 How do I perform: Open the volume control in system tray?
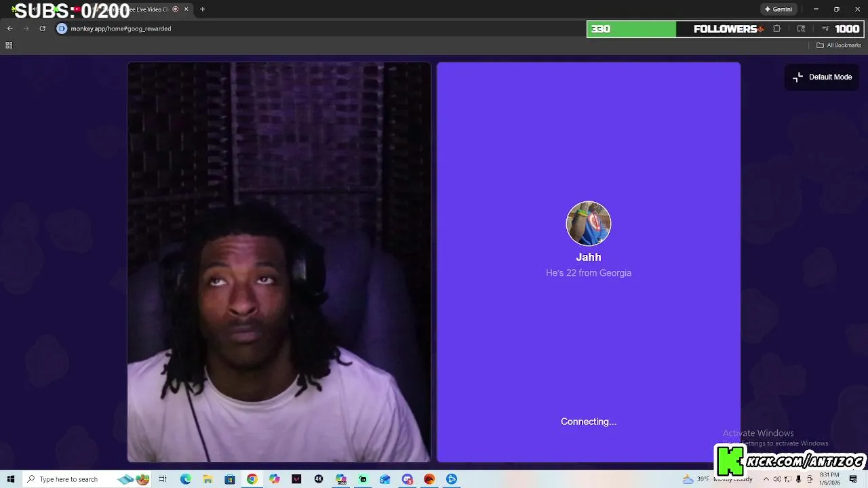coord(778,479)
